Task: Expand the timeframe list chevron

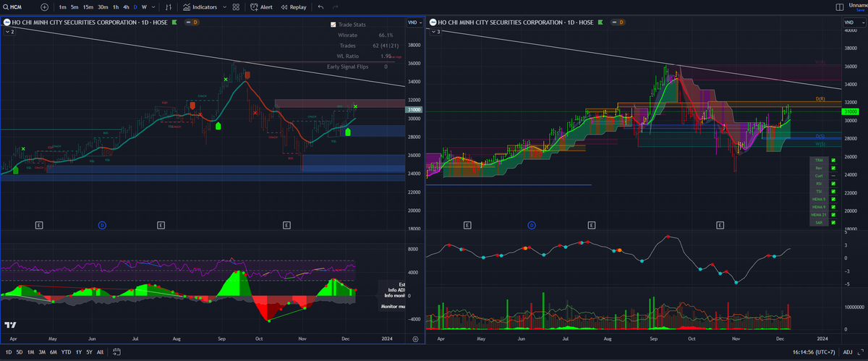Action: point(153,7)
